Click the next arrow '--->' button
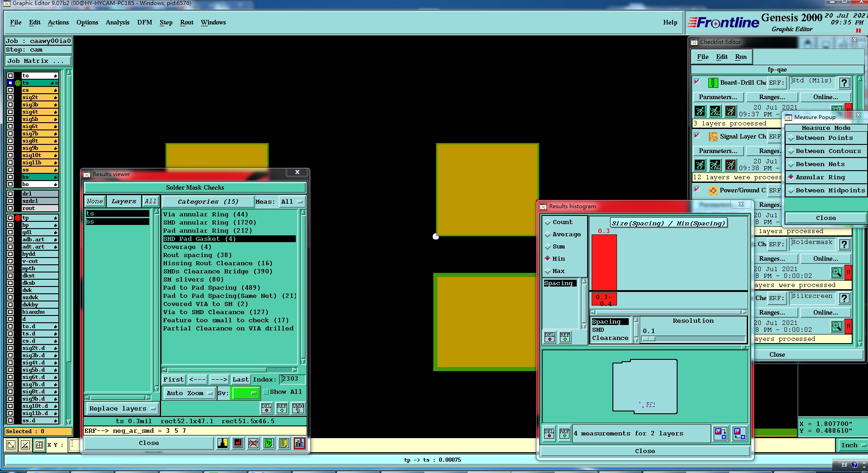 coord(219,380)
